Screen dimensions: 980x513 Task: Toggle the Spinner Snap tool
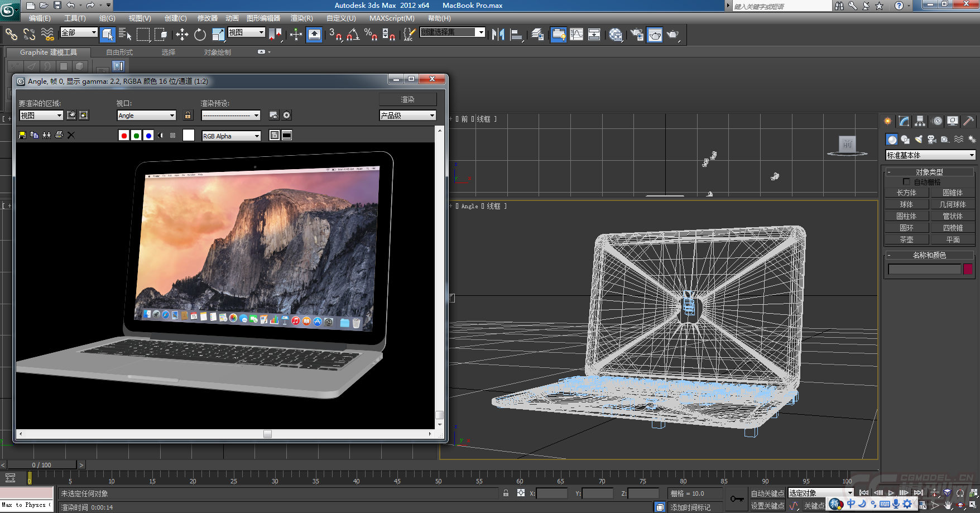coord(389,35)
